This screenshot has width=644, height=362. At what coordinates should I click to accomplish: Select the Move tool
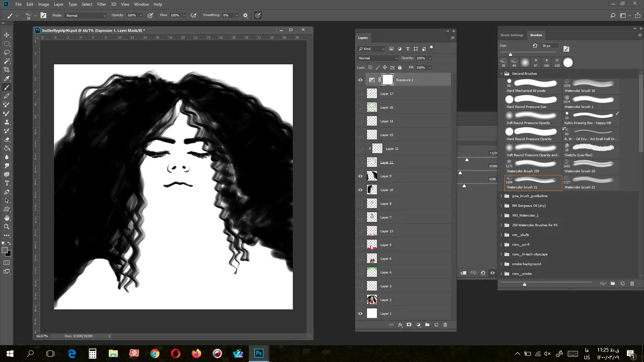7,35
